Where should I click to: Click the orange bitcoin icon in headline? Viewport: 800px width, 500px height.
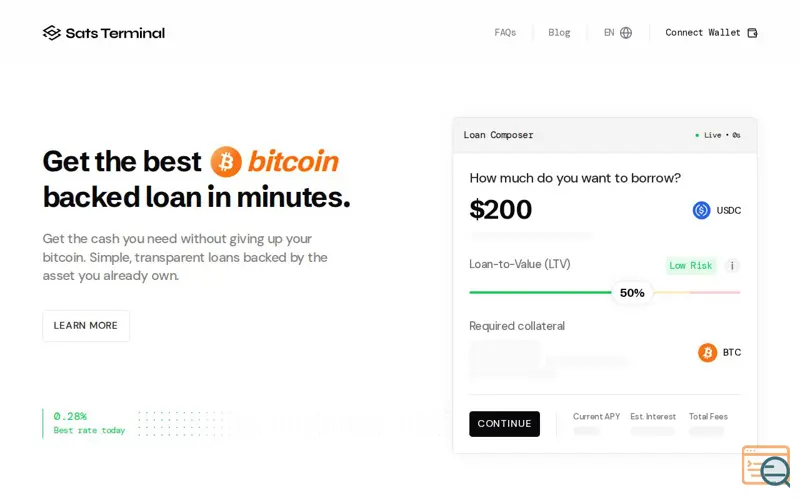click(226, 162)
